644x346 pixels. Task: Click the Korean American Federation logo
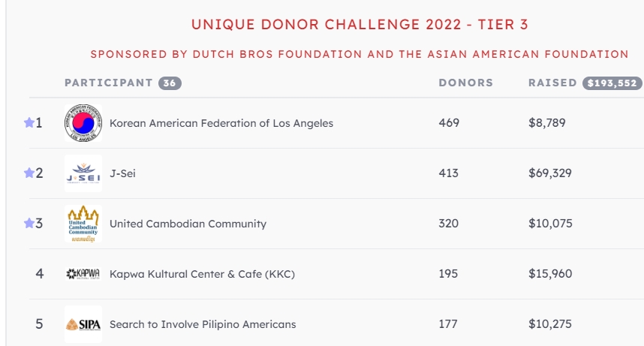point(83,123)
